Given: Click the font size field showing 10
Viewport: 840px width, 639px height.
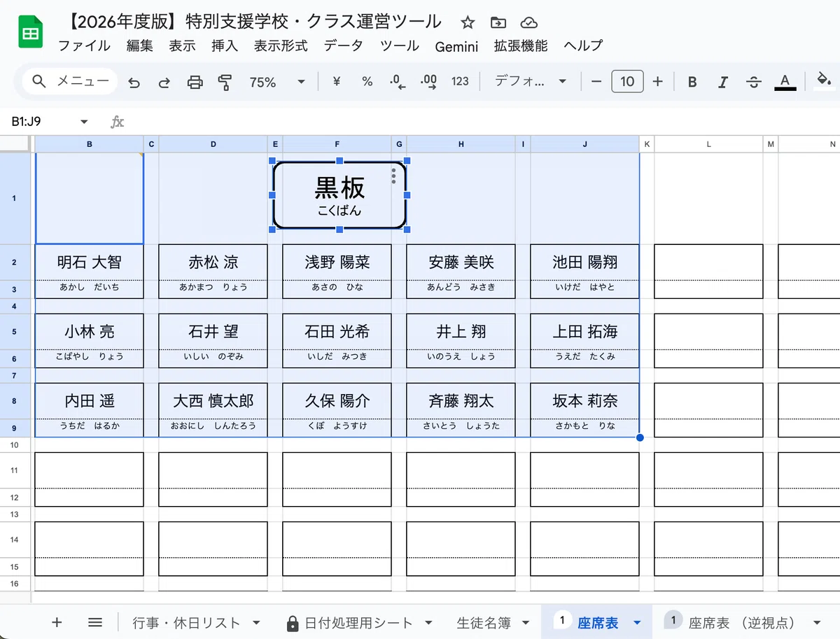Looking at the screenshot, I should coord(627,82).
